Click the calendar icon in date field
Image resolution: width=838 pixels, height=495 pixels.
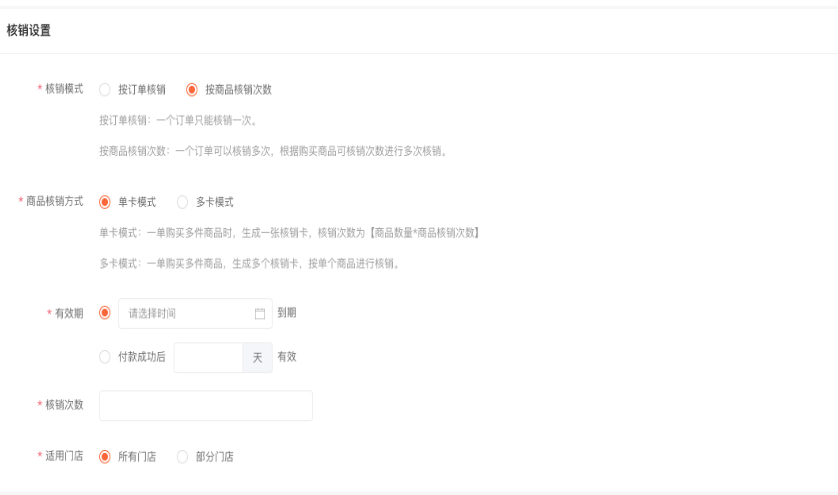click(260, 313)
